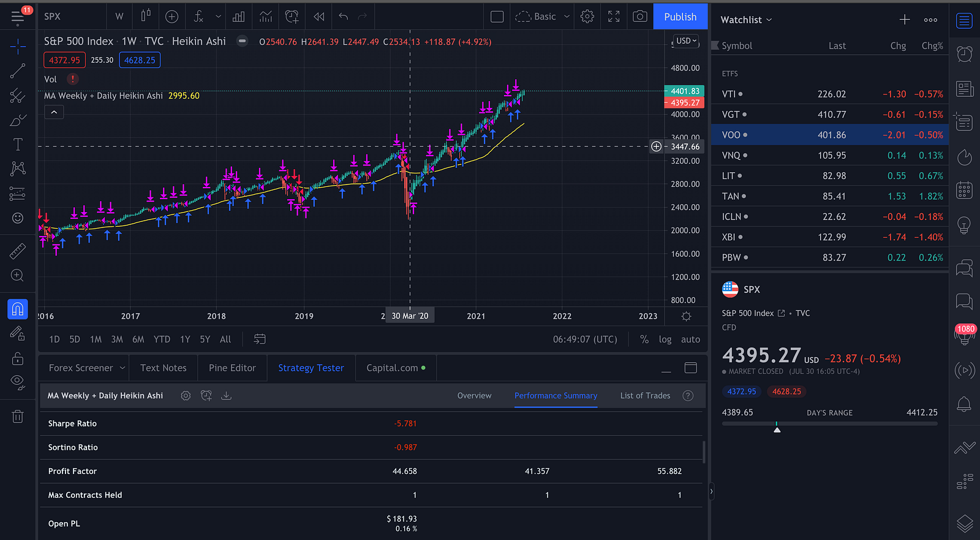Select the YTD time range
Viewport: 980px width, 540px height.
[x=162, y=339]
